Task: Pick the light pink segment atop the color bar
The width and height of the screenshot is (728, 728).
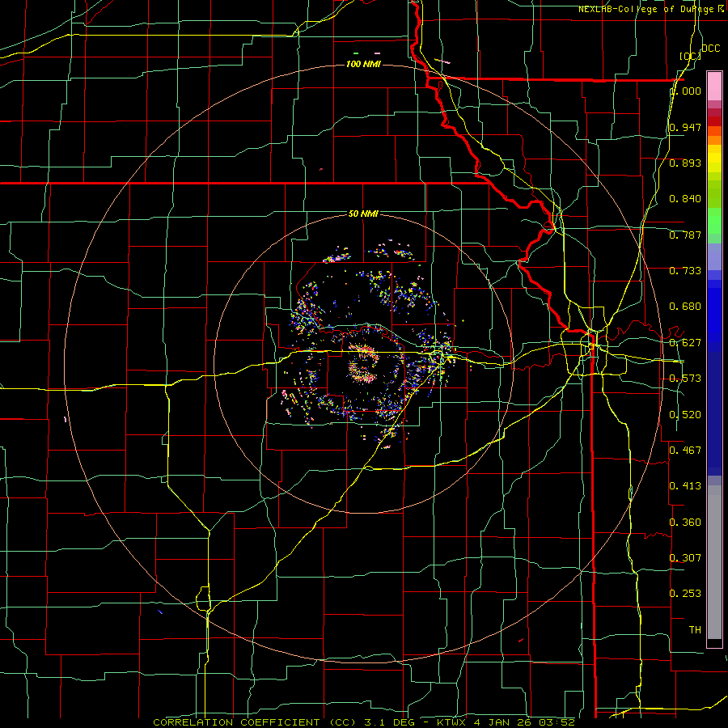Action: click(714, 86)
